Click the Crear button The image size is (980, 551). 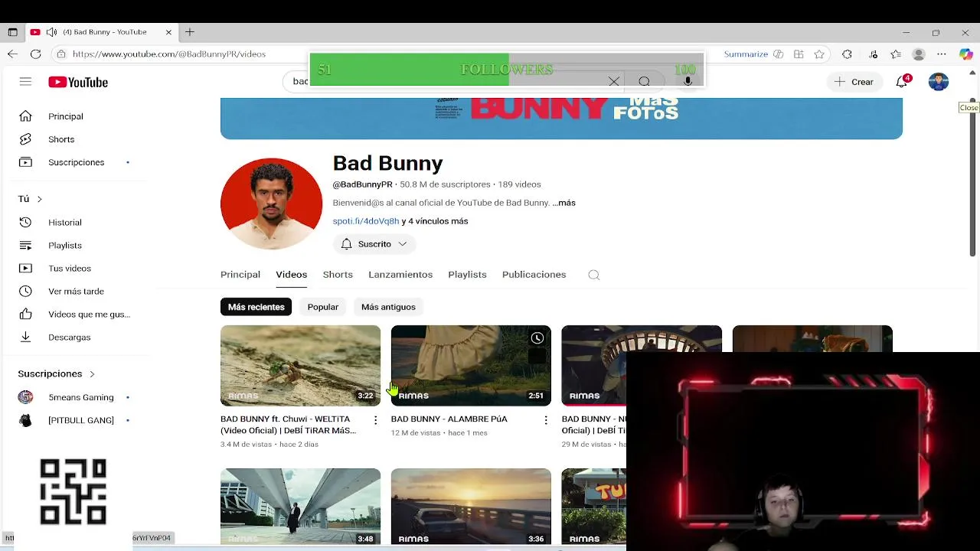[854, 82]
